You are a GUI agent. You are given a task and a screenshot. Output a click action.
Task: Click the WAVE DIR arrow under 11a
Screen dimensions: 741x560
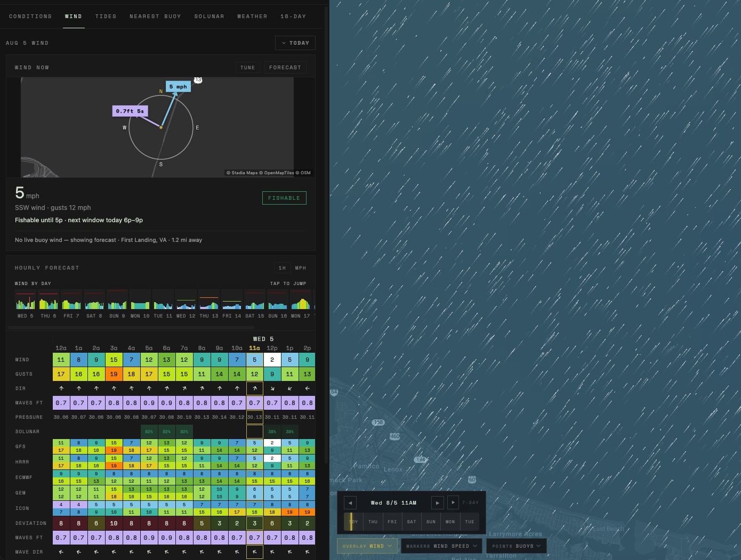tap(255, 552)
